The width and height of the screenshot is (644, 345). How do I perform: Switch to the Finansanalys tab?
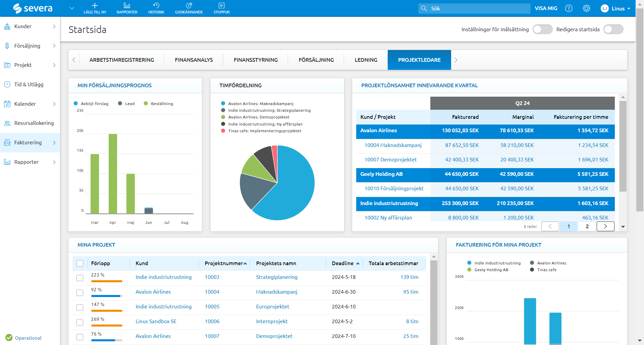194,60
